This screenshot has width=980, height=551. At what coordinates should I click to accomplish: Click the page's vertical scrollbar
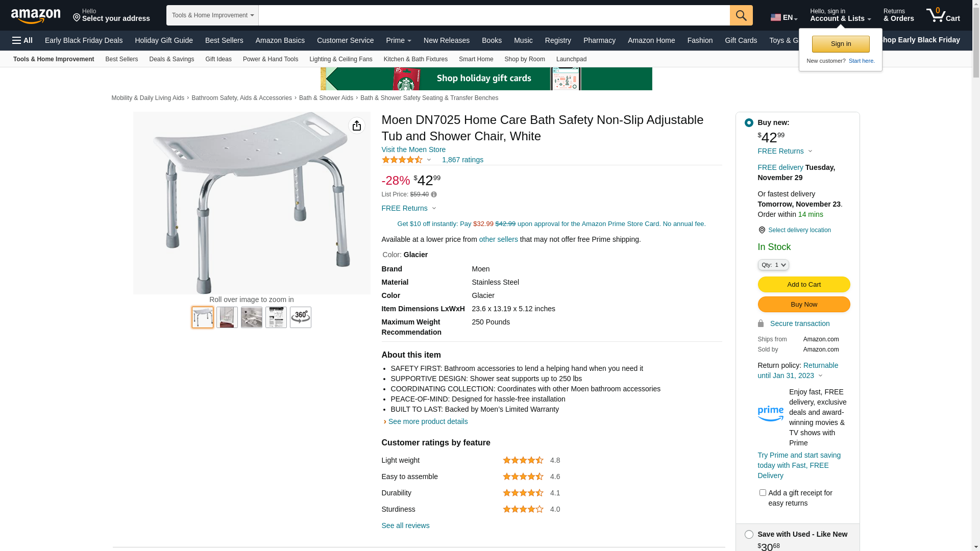(x=976, y=255)
